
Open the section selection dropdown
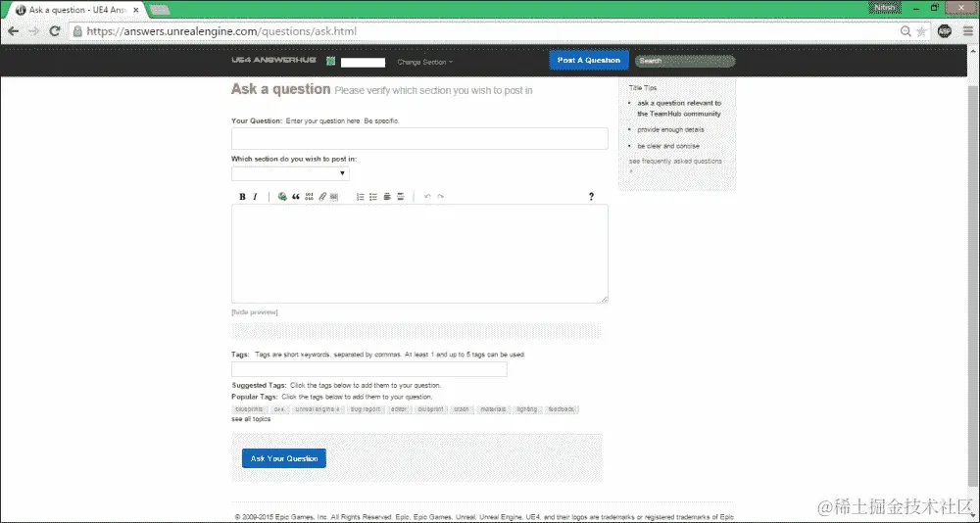(x=290, y=173)
